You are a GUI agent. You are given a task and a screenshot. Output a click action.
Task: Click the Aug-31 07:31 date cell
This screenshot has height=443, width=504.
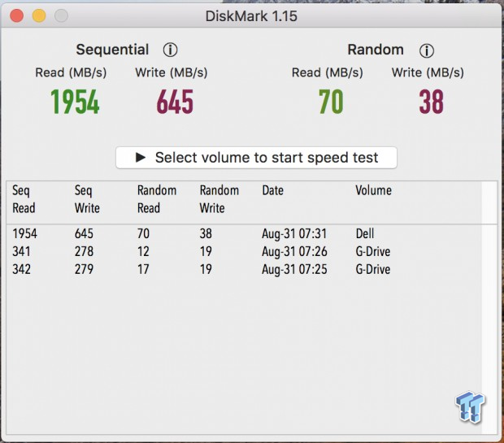(294, 234)
